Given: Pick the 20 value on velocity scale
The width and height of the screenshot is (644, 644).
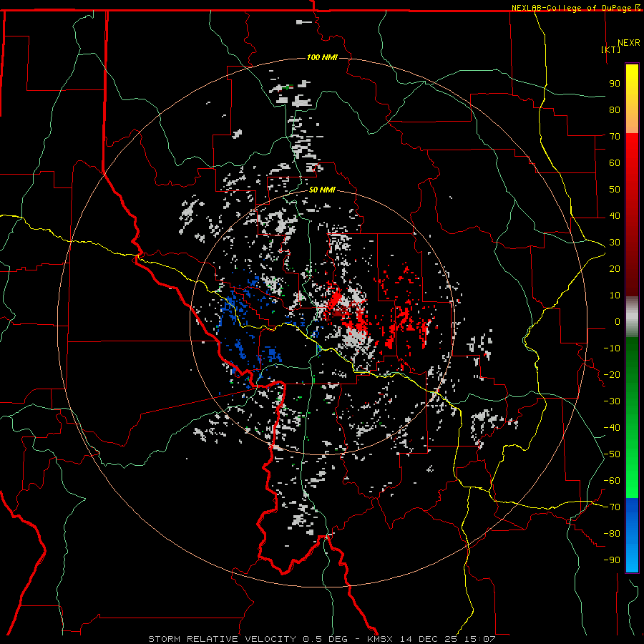Looking at the screenshot, I should (615, 268).
